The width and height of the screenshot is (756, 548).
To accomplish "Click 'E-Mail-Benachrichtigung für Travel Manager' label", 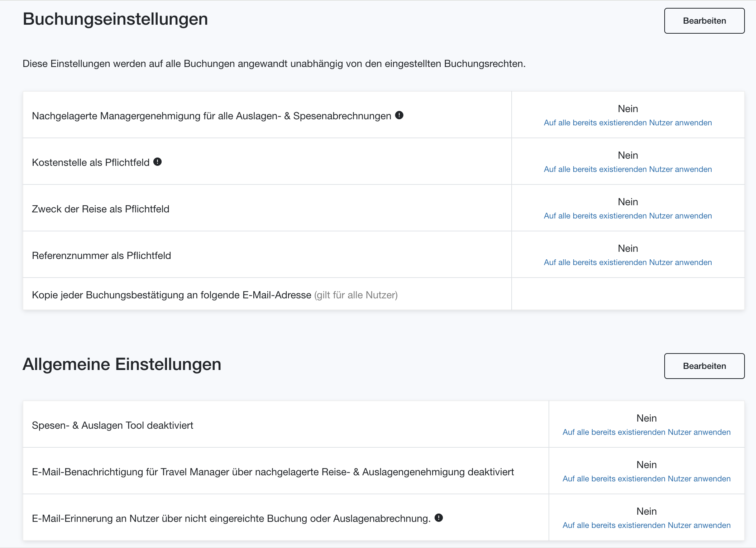I will pyautogui.click(x=273, y=472).
